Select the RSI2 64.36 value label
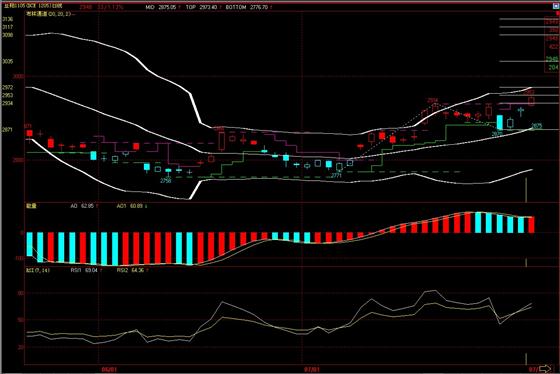This screenshot has height=374, width=560. tap(132, 270)
